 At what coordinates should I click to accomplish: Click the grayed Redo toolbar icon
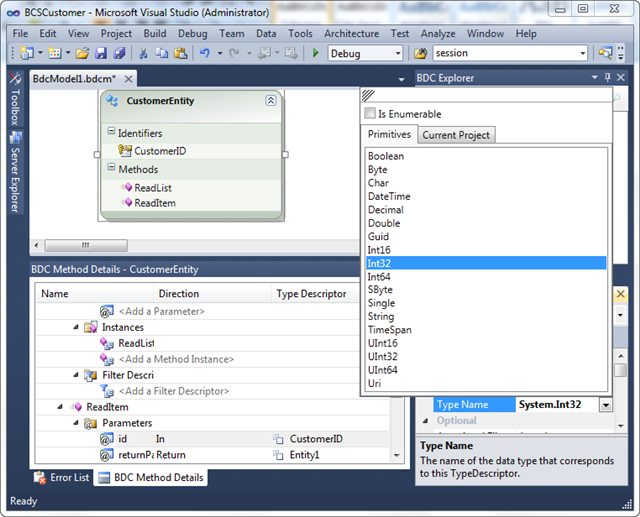point(234,53)
